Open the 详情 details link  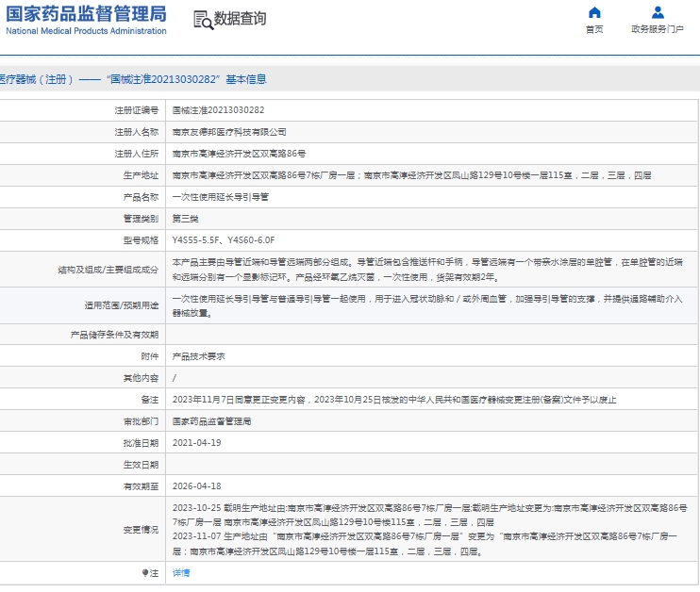click(x=181, y=573)
